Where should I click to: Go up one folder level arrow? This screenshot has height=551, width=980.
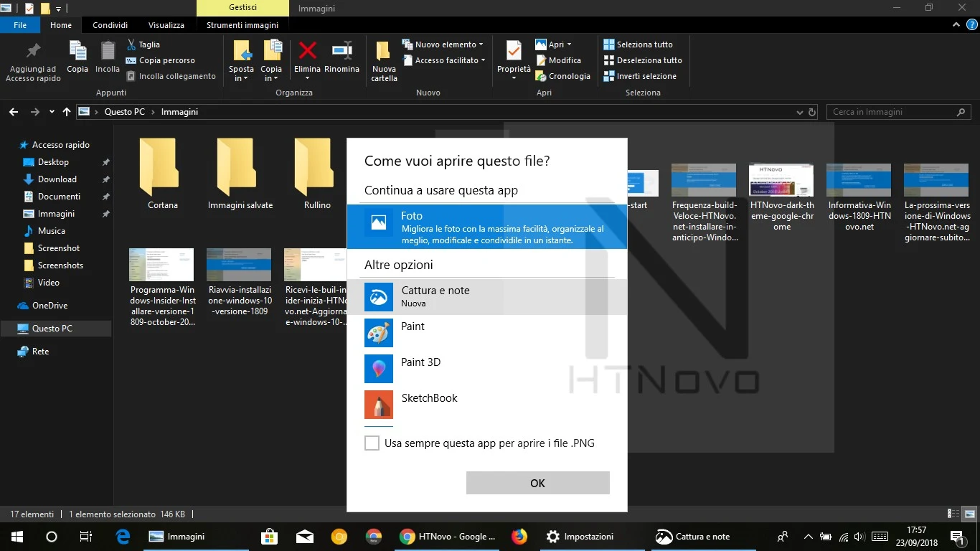pyautogui.click(x=67, y=112)
